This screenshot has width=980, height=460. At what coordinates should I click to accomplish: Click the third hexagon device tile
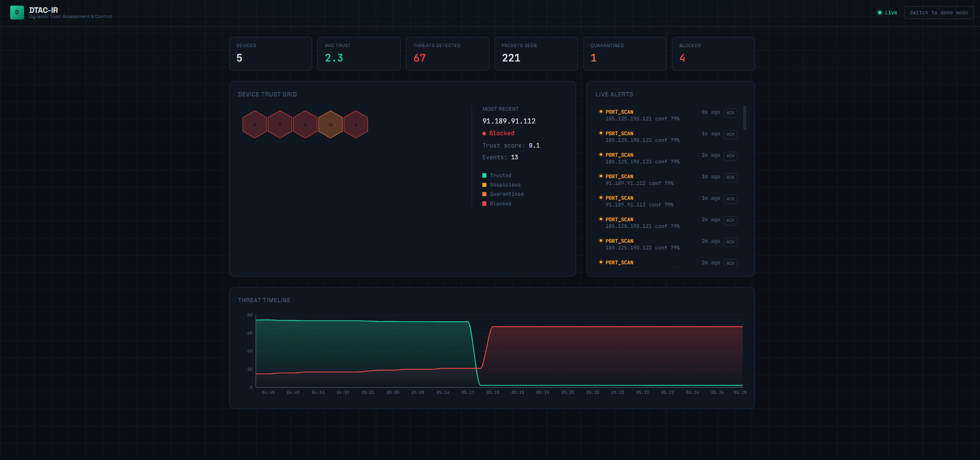tap(305, 124)
